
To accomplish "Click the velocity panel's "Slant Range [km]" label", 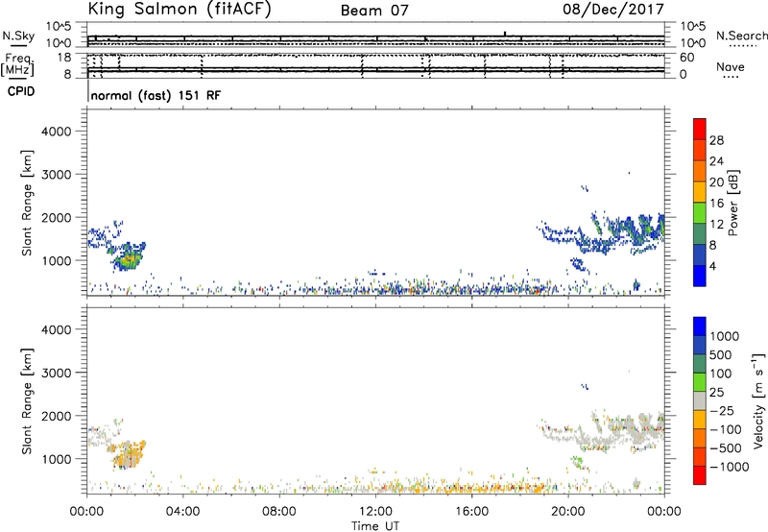I will 27,401.
